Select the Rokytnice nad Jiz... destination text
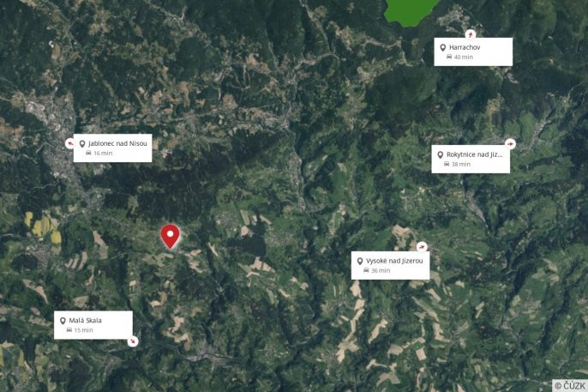The width and height of the screenshot is (588, 392). 474,154
